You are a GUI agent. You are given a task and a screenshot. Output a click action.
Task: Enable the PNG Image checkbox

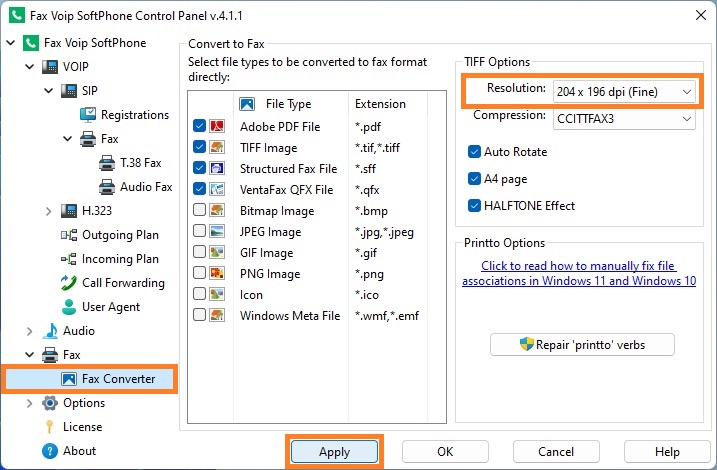click(199, 272)
